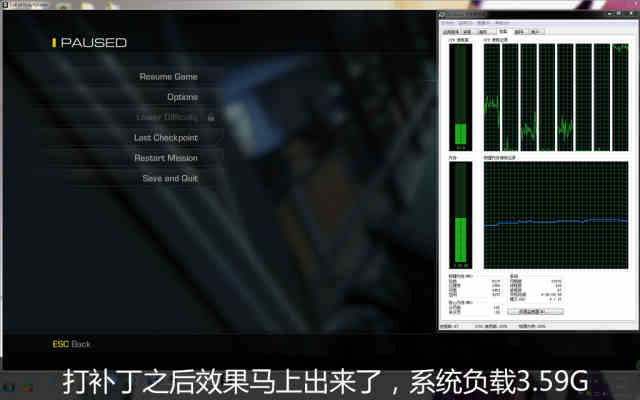Viewport: 640px width, 400px height.
Task: Click the CPU usage meter bar
Action: click(x=460, y=97)
